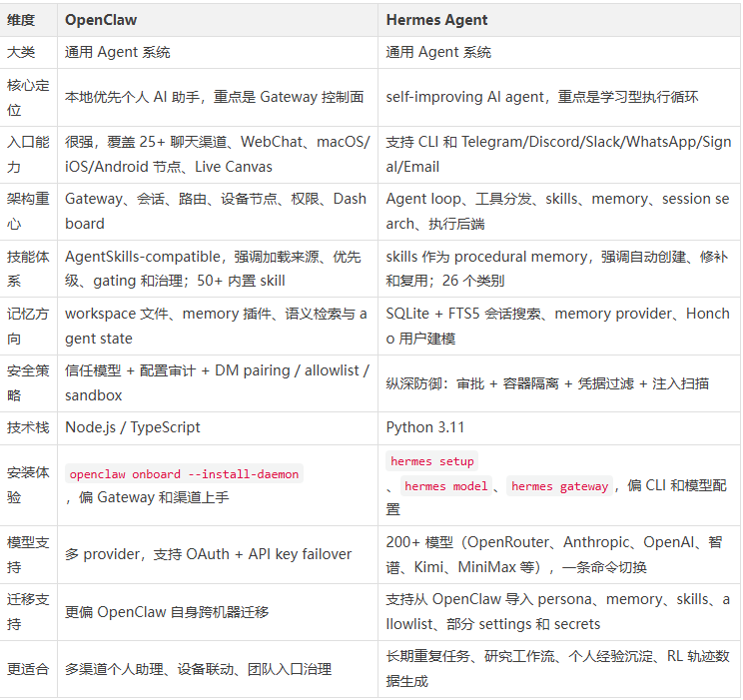Click the 维度 header cell
This screenshot has width=743, height=700.
coord(21,19)
